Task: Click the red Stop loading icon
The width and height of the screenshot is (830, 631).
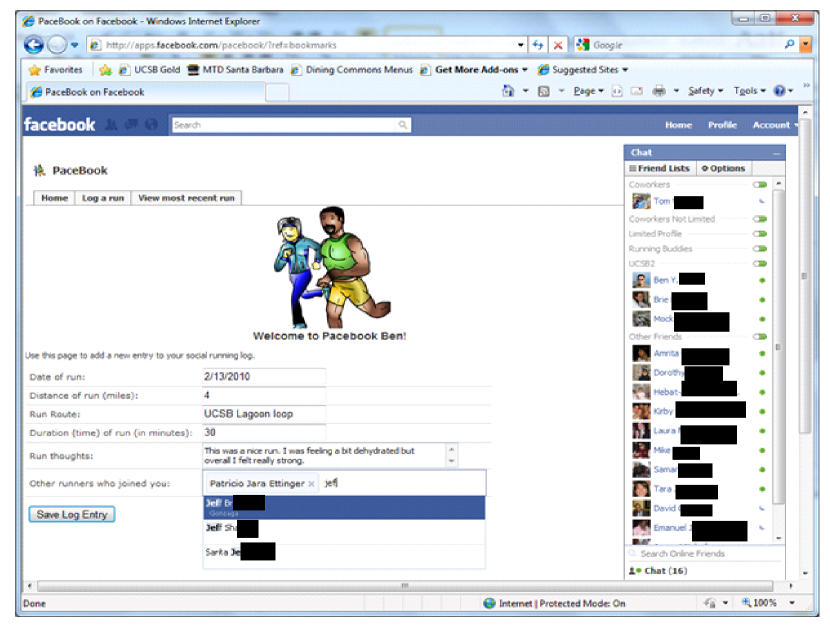Action: coord(558,45)
